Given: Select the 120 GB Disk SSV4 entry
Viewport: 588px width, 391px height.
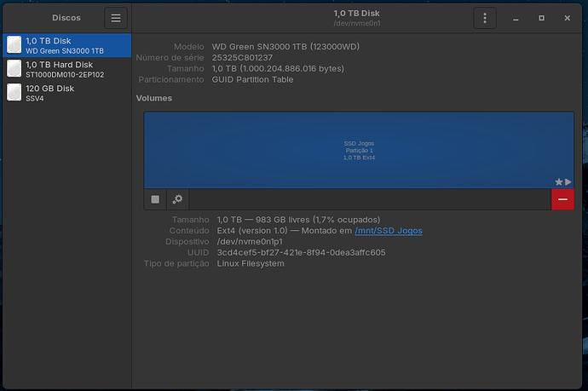Looking at the screenshot, I should tap(67, 93).
